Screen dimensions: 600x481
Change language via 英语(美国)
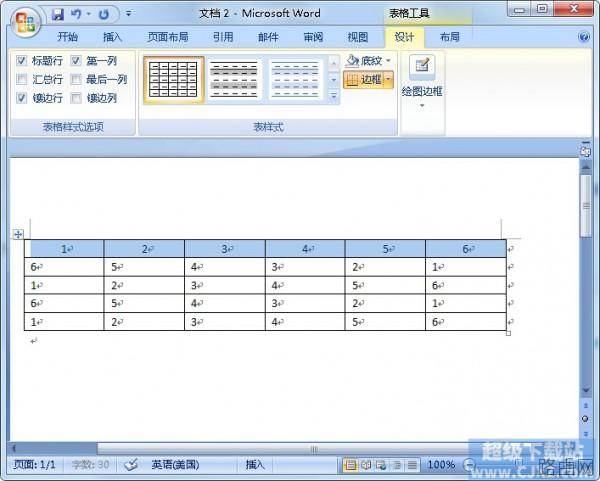point(176,465)
